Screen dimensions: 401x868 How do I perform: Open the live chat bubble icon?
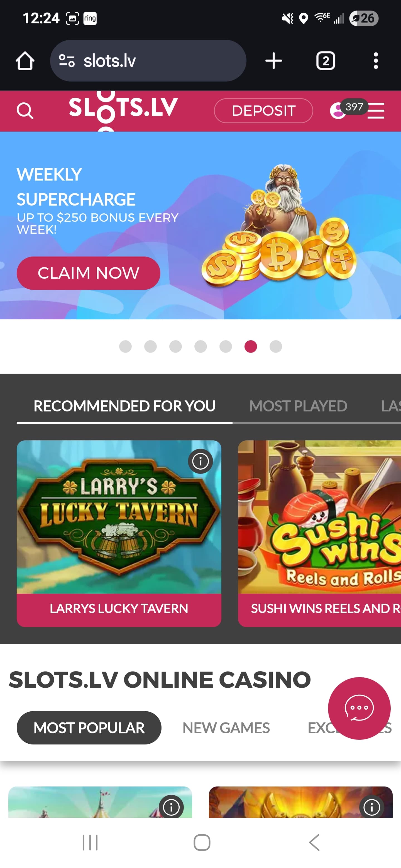pyautogui.click(x=359, y=708)
